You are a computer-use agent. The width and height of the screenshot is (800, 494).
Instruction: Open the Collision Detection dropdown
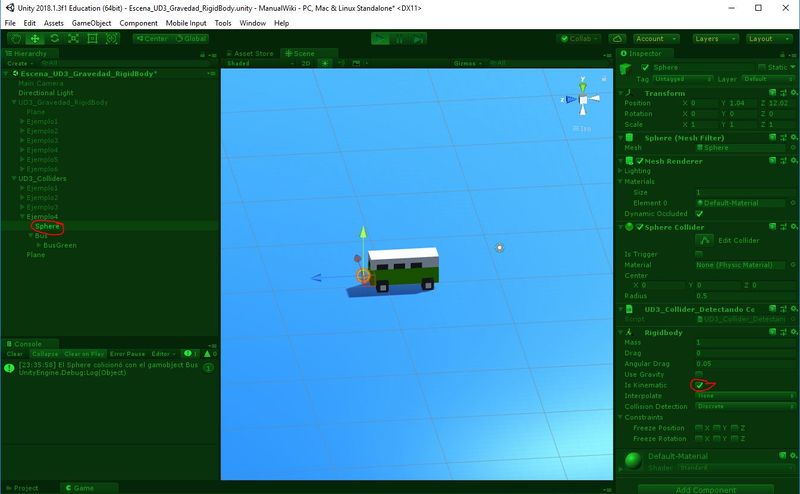[x=745, y=407]
